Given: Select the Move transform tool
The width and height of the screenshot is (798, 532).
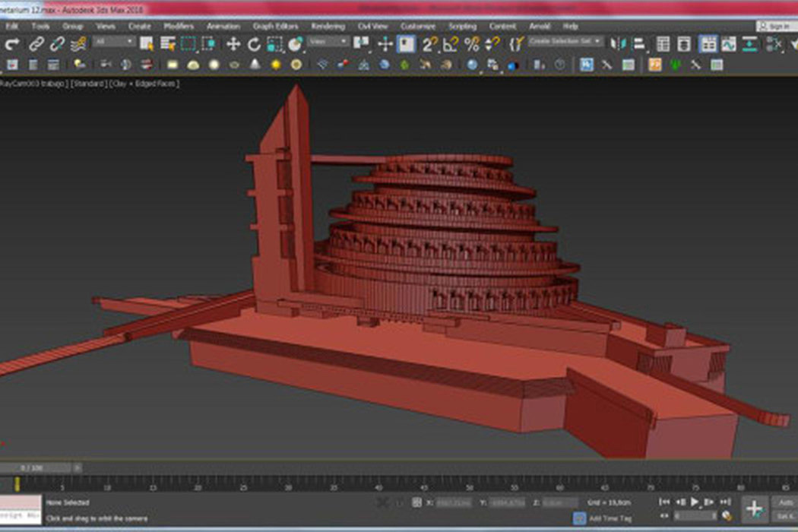Looking at the screenshot, I should [233, 44].
